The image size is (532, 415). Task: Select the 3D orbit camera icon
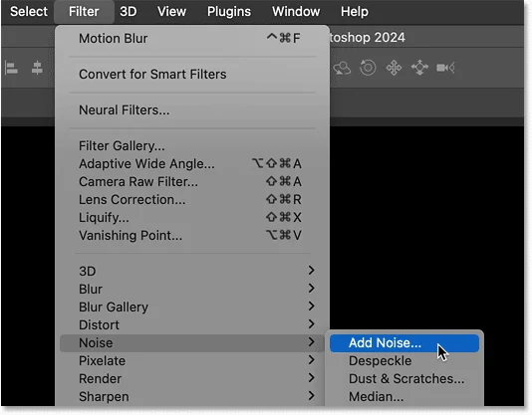pyautogui.click(x=342, y=68)
